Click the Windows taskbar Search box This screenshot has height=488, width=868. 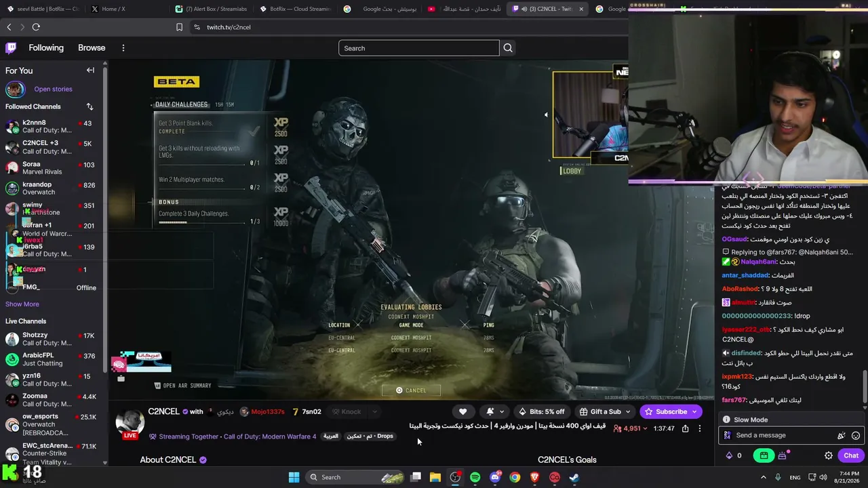pos(357,477)
